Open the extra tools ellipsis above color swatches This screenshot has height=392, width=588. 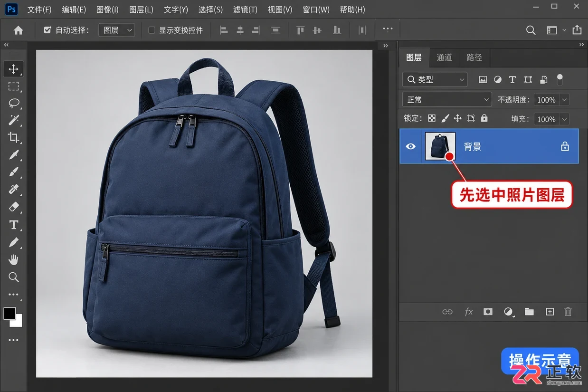pos(13,294)
